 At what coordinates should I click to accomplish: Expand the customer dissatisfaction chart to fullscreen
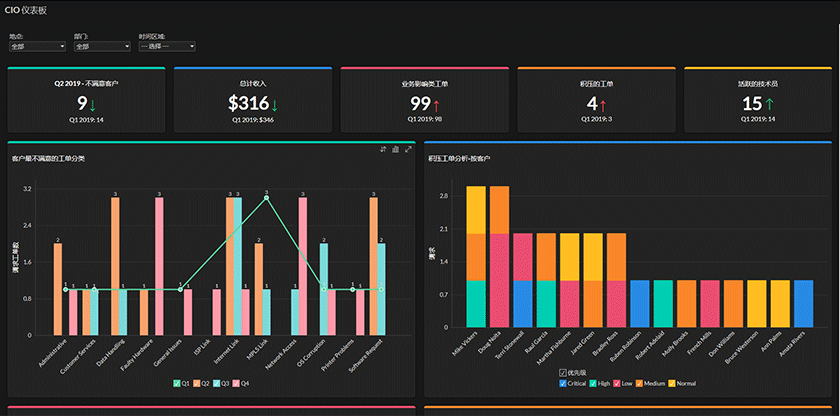coord(408,150)
